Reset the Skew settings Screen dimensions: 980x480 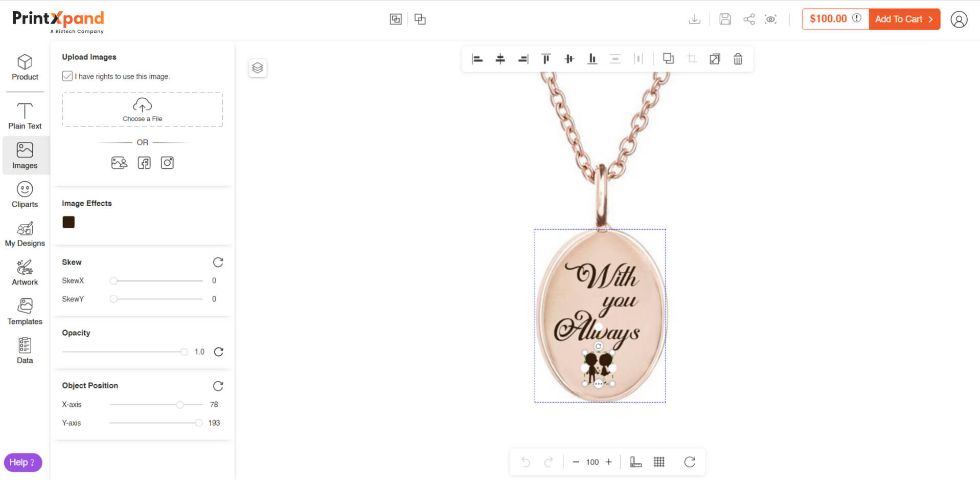point(218,263)
